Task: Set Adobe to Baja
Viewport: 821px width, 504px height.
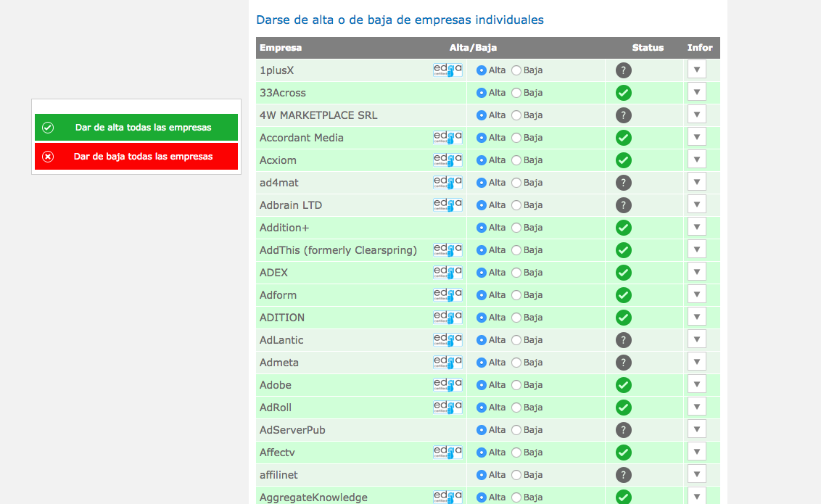Action: pos(516,385)
